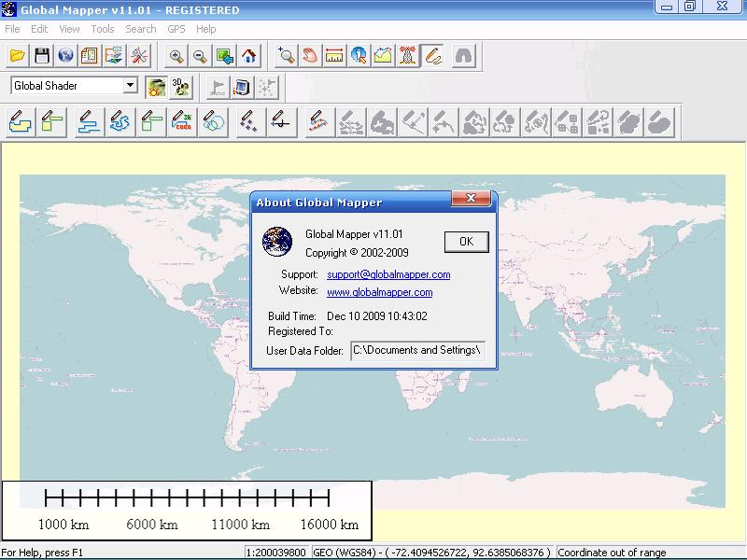747x560 pixels.
Task: Click OK in About Global Mapper dialog
Action: click(x=466, y=242)
